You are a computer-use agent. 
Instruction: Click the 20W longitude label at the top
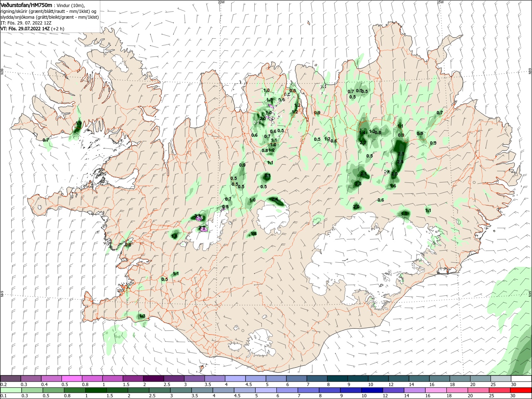(221, 2)
